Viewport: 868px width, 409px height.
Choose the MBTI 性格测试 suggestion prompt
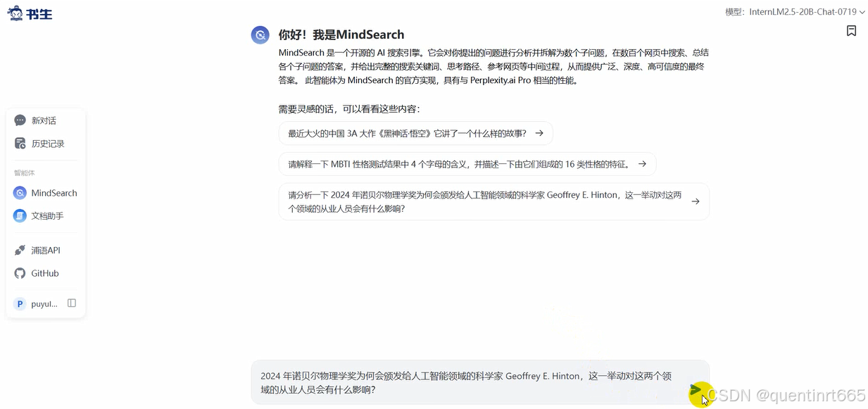(467, 164)
